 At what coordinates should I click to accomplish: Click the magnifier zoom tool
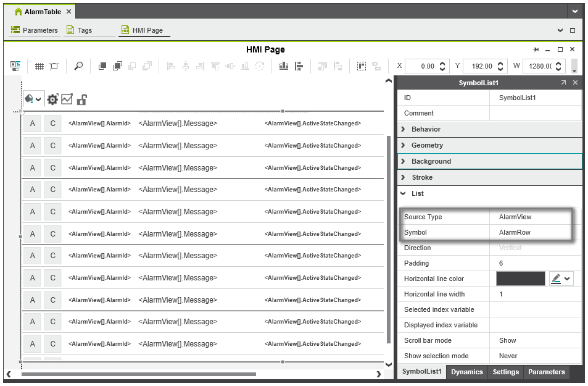coord(78,66)
